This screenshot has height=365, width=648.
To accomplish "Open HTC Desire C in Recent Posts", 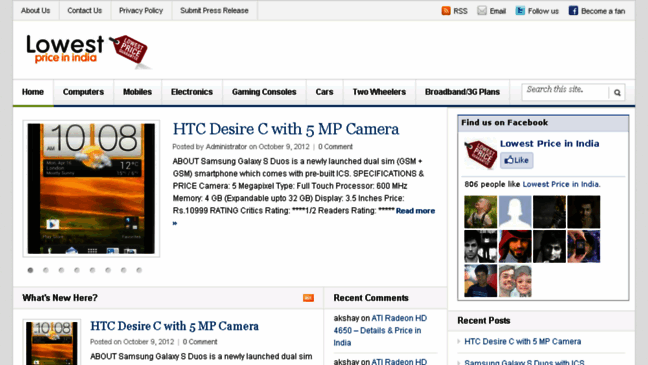I will pos(522,341).
